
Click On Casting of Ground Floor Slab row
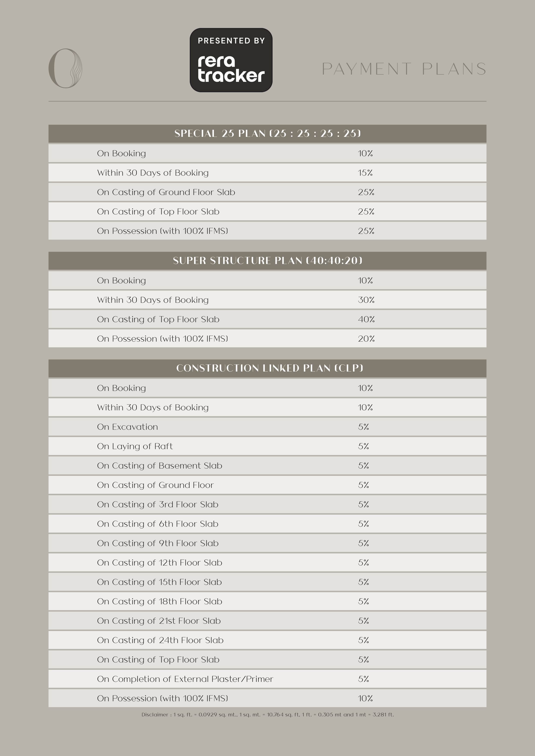166,192
